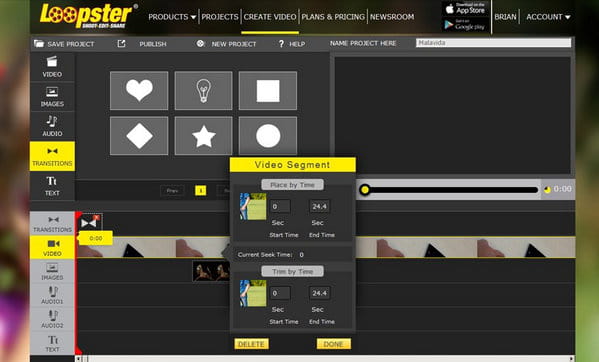Confirm with the Done button
The width and height of the screenshot is (599, 362).
[x=333, y=344]
